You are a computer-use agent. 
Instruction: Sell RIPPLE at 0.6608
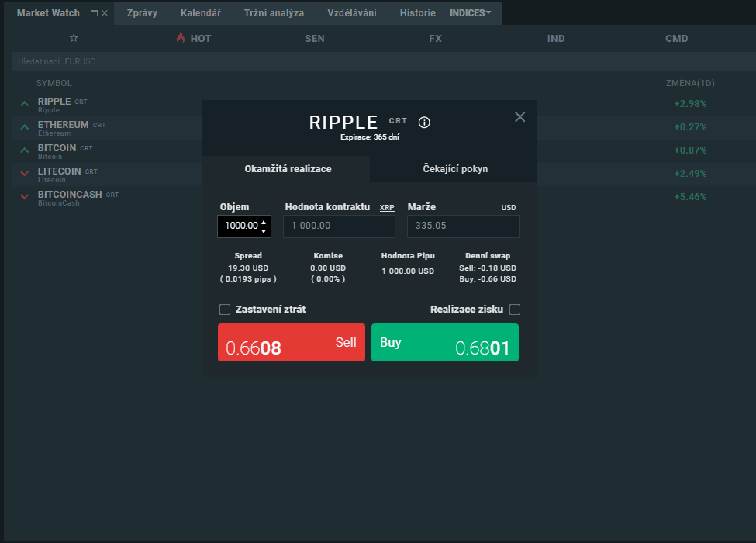(x=292, y=342)
